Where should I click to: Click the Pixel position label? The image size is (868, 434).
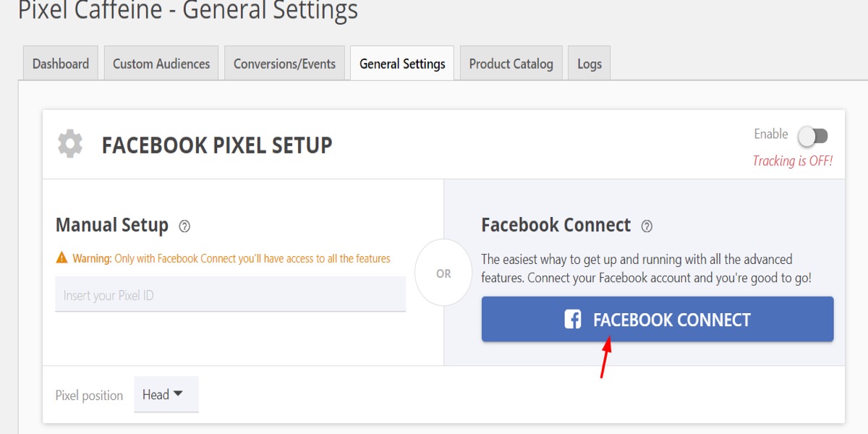89,396
